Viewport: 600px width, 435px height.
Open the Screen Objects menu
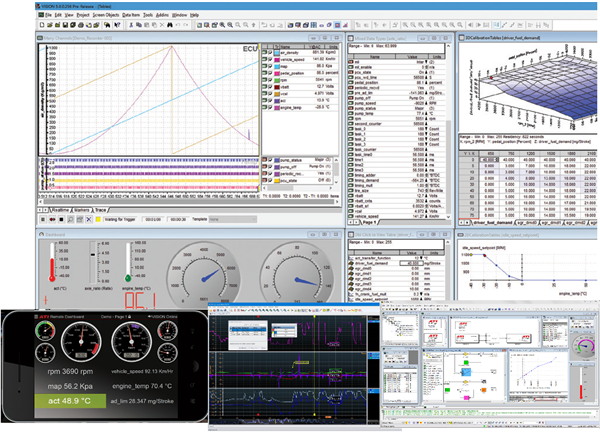[106, 15]
